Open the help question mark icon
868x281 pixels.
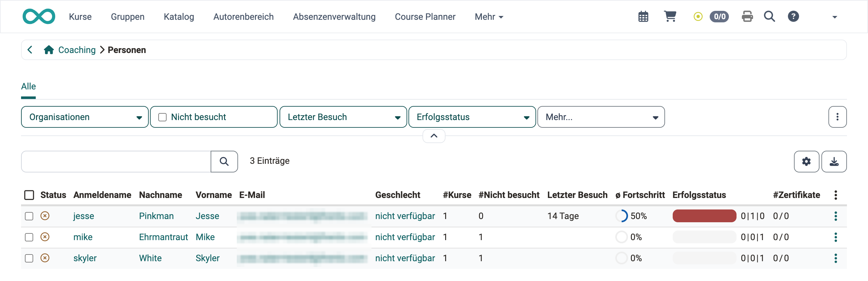pyautogui.click(x=793, y=17)
